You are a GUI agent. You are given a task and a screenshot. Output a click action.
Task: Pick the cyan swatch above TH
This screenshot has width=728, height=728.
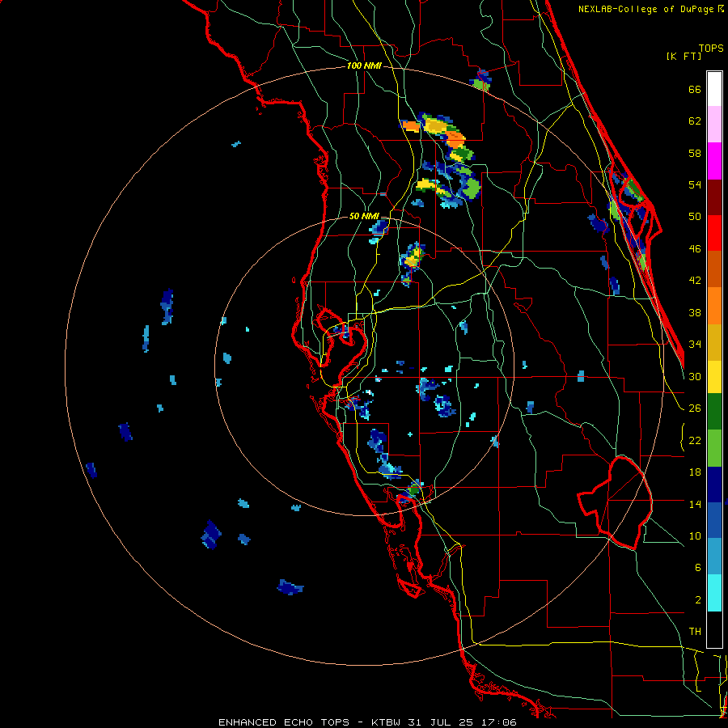tap(714, 594)
